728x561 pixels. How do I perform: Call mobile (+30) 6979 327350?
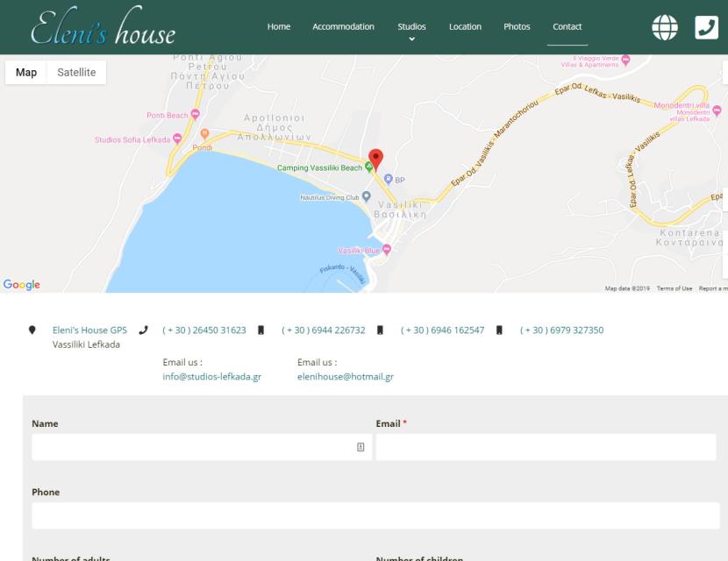tap(561, 330)
